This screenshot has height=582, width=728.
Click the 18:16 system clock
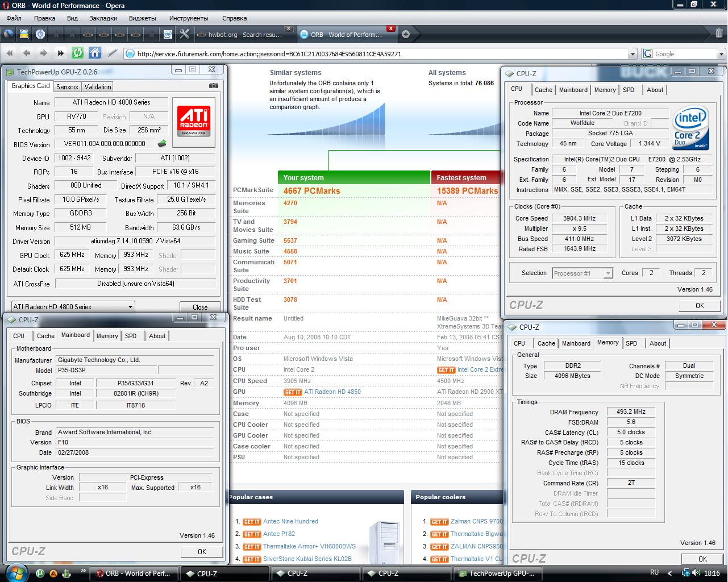point(712,573)
